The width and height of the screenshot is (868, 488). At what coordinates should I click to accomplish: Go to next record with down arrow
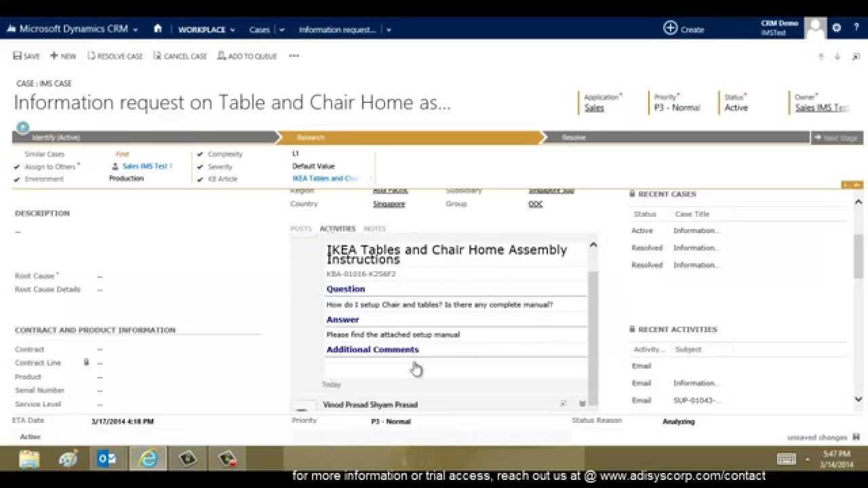(837, 57)
